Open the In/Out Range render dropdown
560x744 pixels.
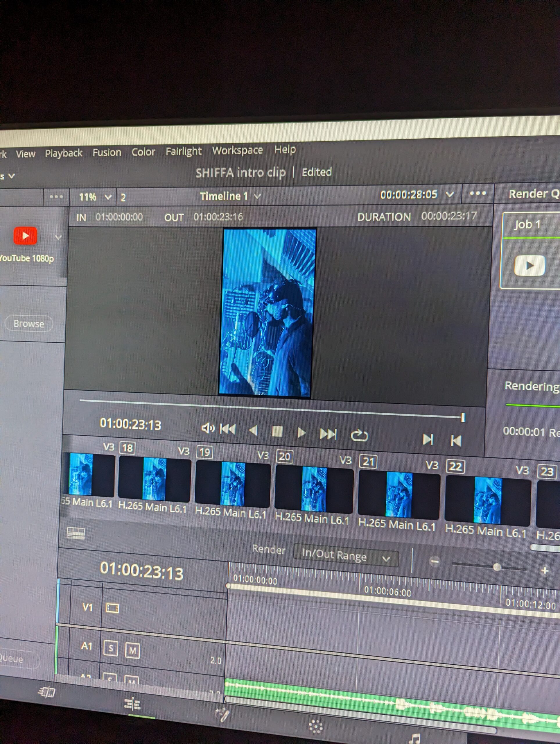(x=346, y=557)
